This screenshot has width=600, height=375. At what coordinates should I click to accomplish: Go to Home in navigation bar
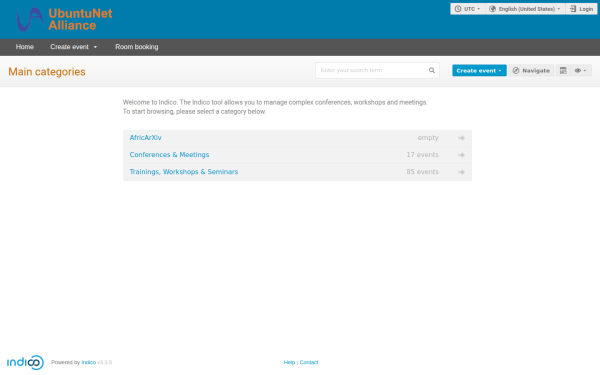click(x=25, y=47)
